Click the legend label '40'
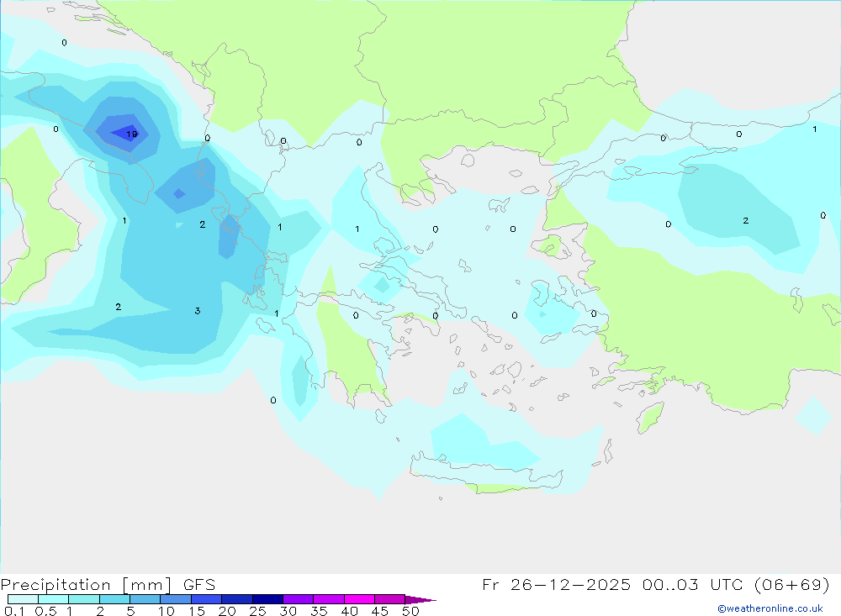The width and height of the screenshot is (841, 616). click(x=350, y=611)
